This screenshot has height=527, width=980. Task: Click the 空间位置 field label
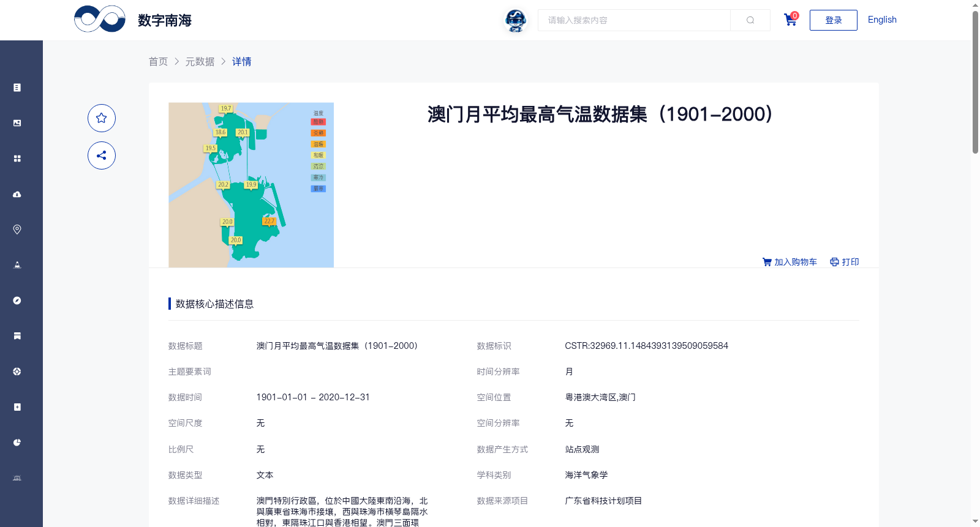point(494,397)
